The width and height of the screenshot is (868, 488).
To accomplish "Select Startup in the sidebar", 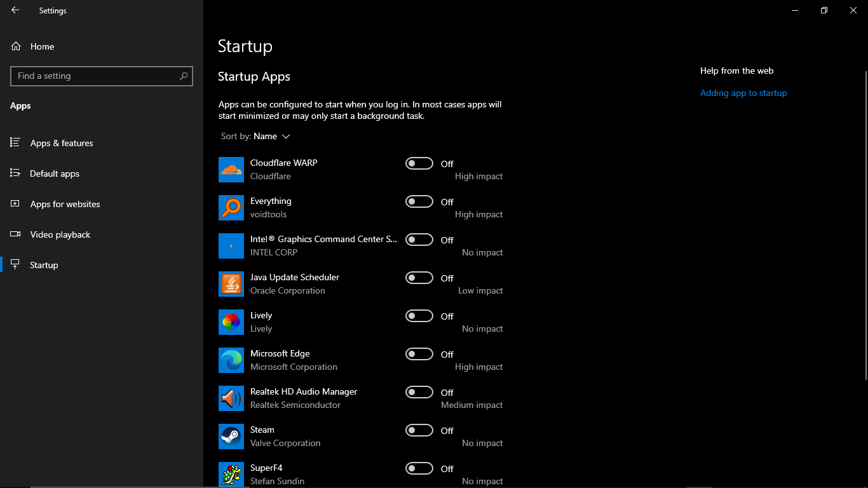I will [102, 265].
